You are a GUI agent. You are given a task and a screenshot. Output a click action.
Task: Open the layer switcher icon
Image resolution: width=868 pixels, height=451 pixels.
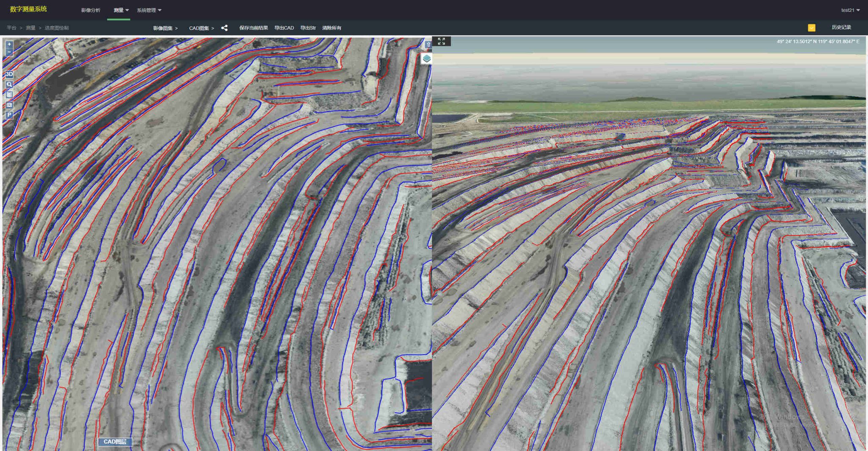tap(426, 59)
